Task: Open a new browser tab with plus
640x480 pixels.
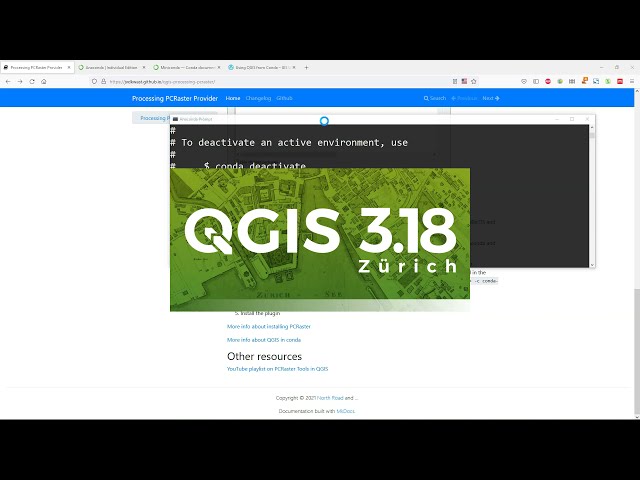Action: [x=306, y=68]
